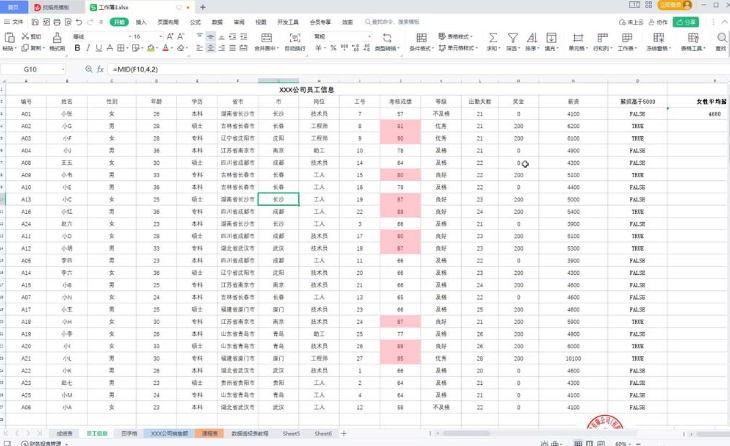730x446 pixels.
Task: Open the Data ribbon tab
Action: tap(217, 22)
